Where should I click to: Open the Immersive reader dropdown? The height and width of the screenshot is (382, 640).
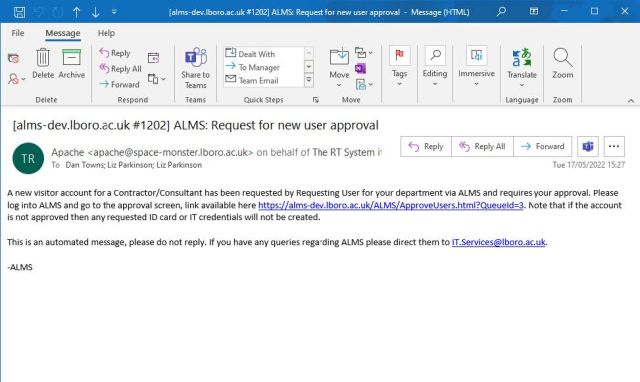point(476,67)
